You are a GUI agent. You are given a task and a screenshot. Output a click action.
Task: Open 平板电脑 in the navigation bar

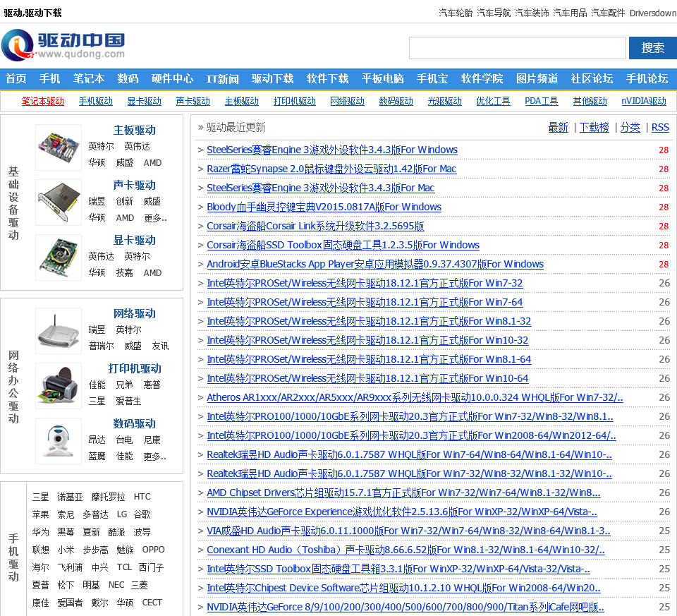pos(382,78)
